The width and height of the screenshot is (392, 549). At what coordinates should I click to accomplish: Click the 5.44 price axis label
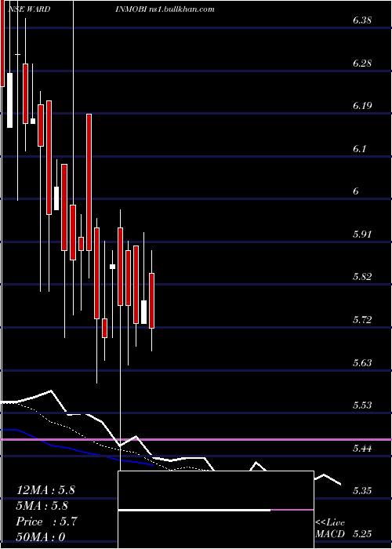click(x=362, y=448)
